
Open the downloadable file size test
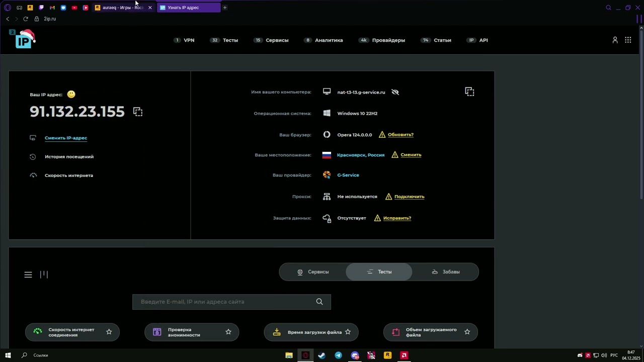(x=430, y=332)
